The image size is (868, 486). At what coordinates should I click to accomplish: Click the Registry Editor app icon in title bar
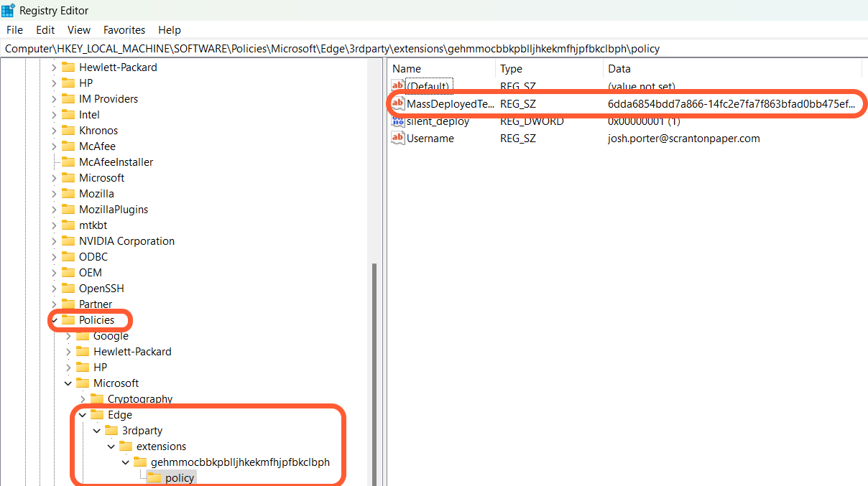9,10
